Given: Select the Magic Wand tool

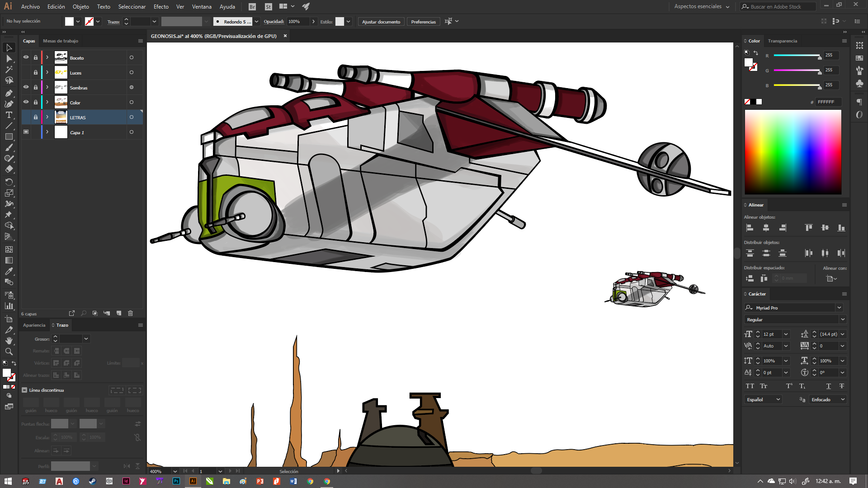Looking at the screenshot, I should pos(9,70).
